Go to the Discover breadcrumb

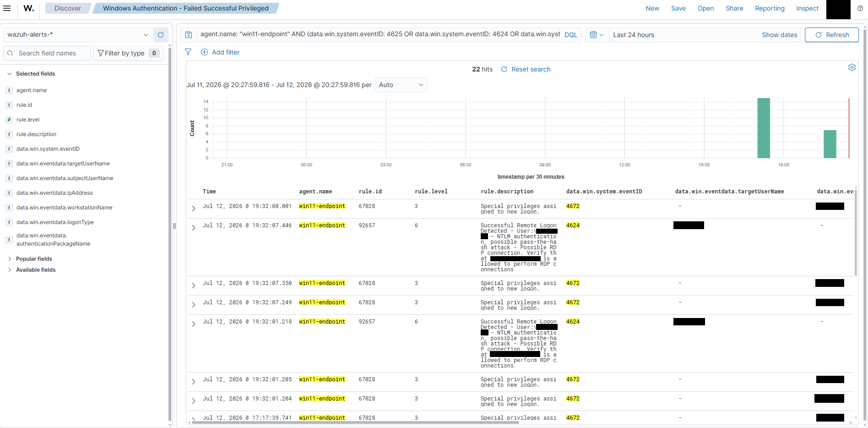[68, 8]
